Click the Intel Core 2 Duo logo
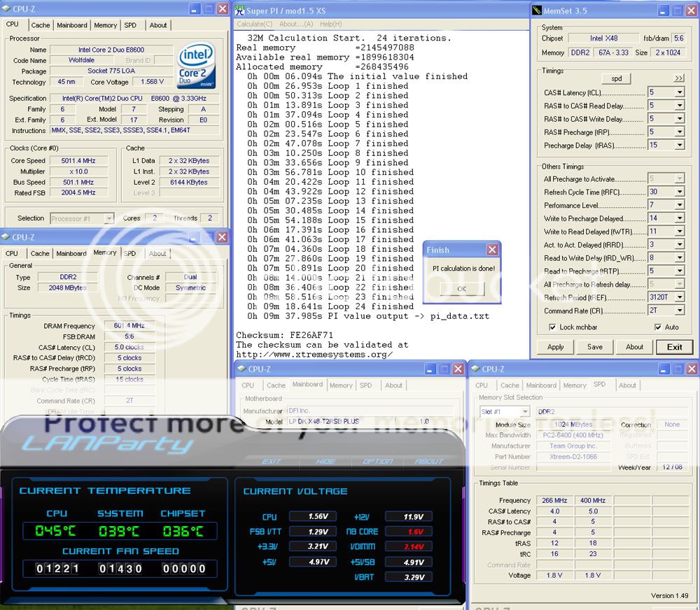The image size is (700, 610). (196, 65)
